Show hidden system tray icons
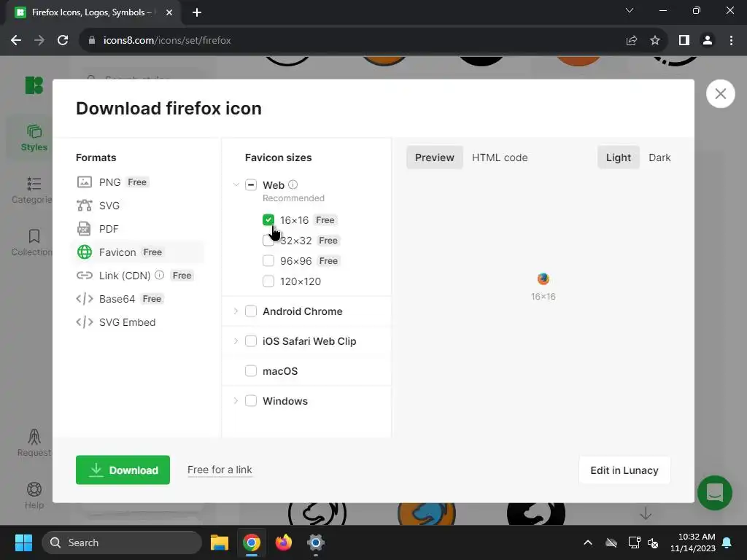 click(588, 542)
